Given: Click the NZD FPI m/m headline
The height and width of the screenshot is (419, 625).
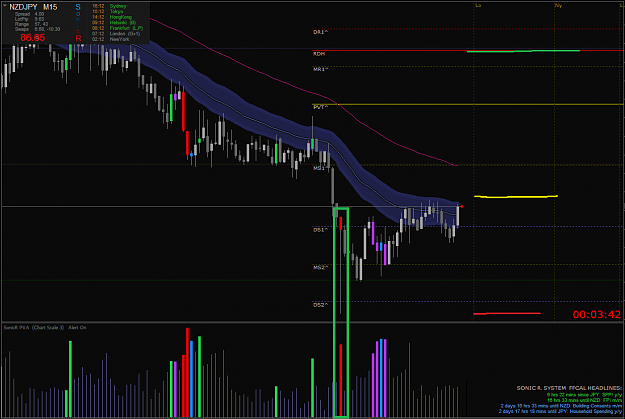Looking at the screenshot, I should pos(584,400).
